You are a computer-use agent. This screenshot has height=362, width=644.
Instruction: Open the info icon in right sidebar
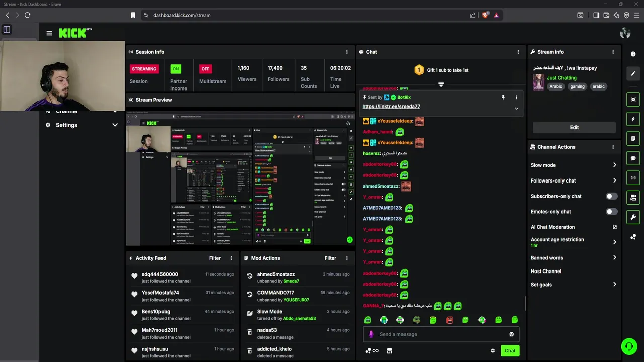[633, 54]
